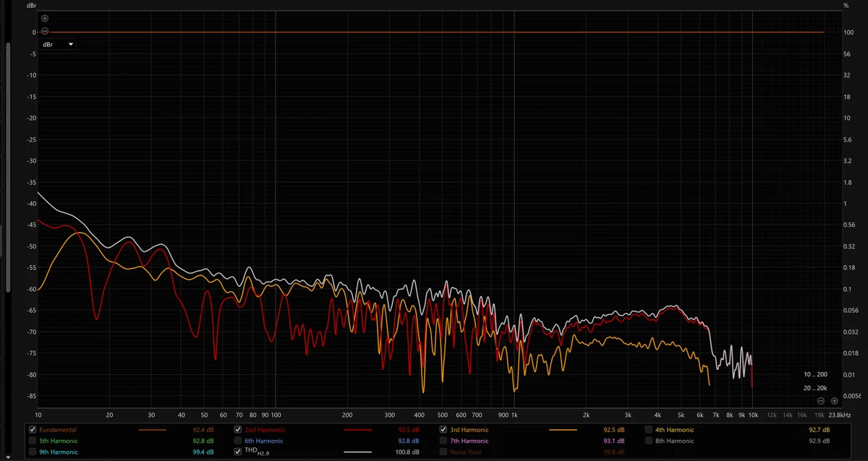Click the horizontal zoom-out minus icon at bottom-right
Screen dimensions: 868x461
pos(821,401)
